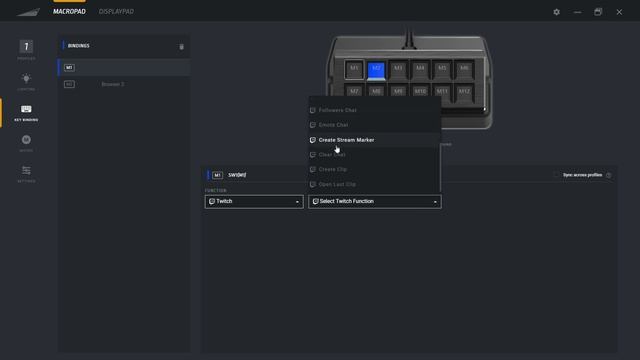The width and height of the screenshot is (640, 360).
Task: Minimize the application window
Action: (577, 12)
